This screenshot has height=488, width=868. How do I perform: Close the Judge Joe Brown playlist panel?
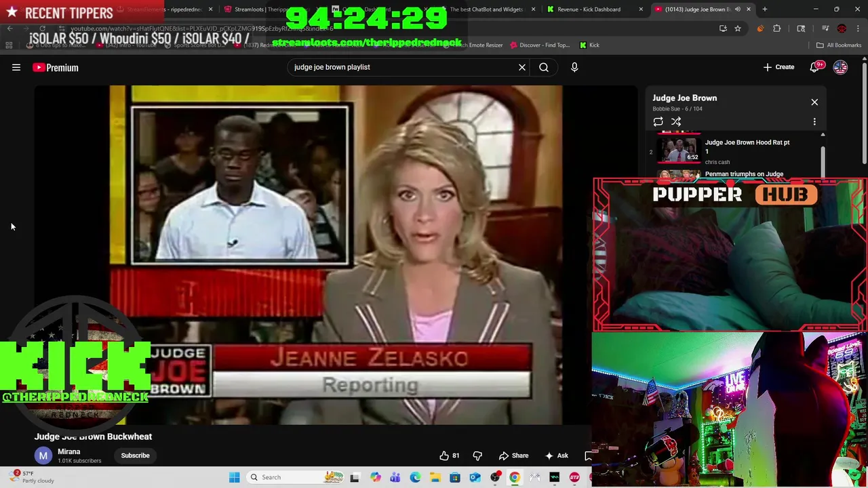814,102
